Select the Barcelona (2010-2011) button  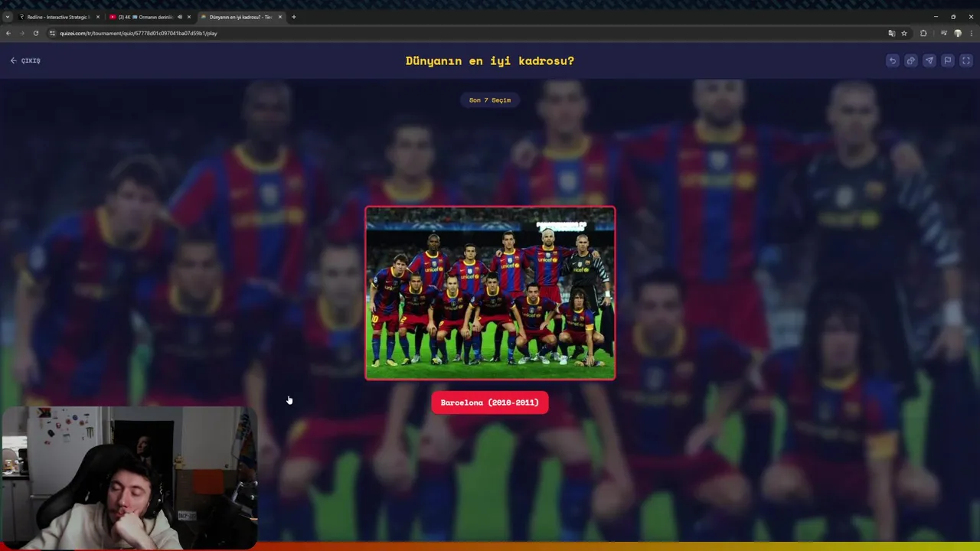(490, 403)
